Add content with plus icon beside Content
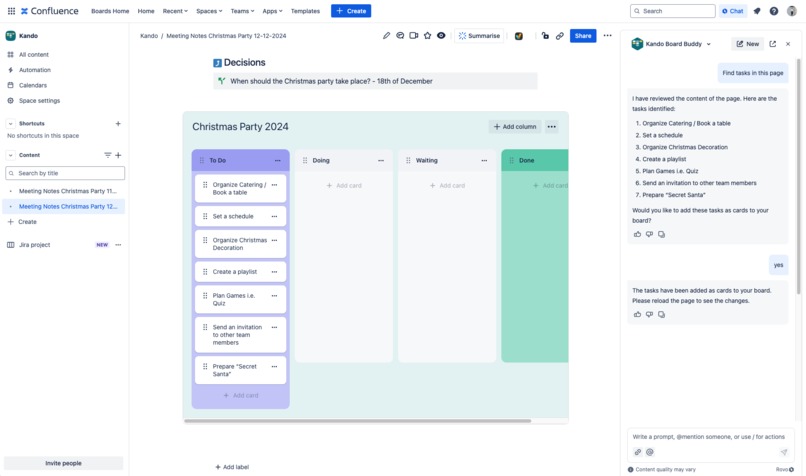The width and height of the screenshot is (806, 476). click(x=118, y=155)
